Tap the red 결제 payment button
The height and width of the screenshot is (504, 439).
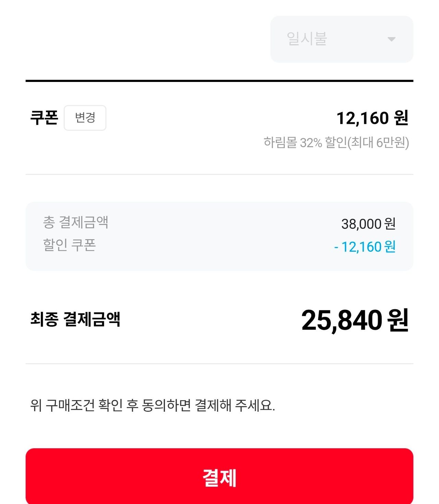219,477
